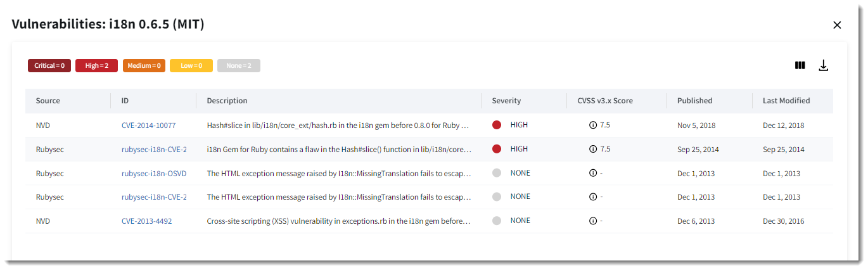Sort by the Last Modified column header
Viewport: 868px width, 270px height.
coord(786,101)
